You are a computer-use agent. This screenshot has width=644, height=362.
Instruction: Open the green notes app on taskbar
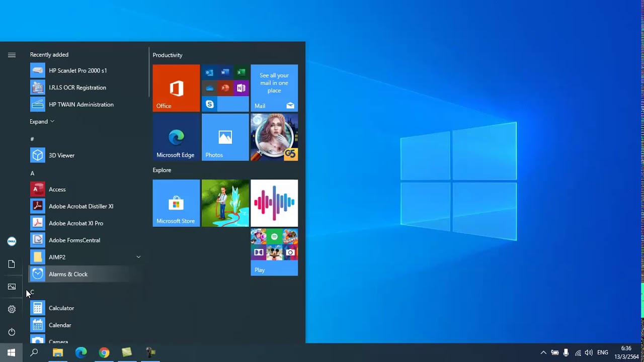point(127,352)
